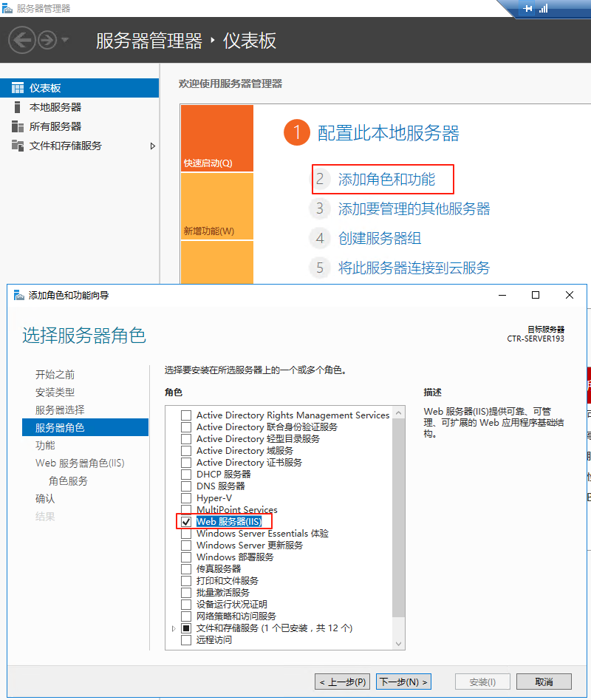Click the 添加角色和功能 link

tap(386, 179)
